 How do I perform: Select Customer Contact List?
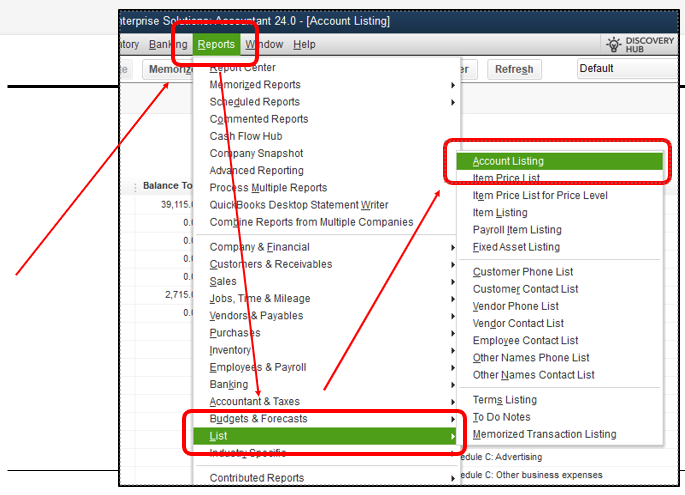(x=560, y=289)
